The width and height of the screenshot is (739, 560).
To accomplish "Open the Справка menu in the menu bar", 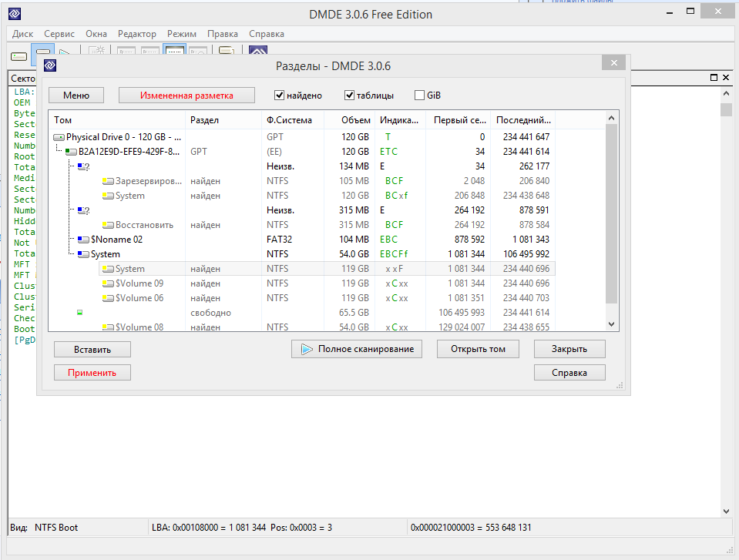I will coord(267,34).
